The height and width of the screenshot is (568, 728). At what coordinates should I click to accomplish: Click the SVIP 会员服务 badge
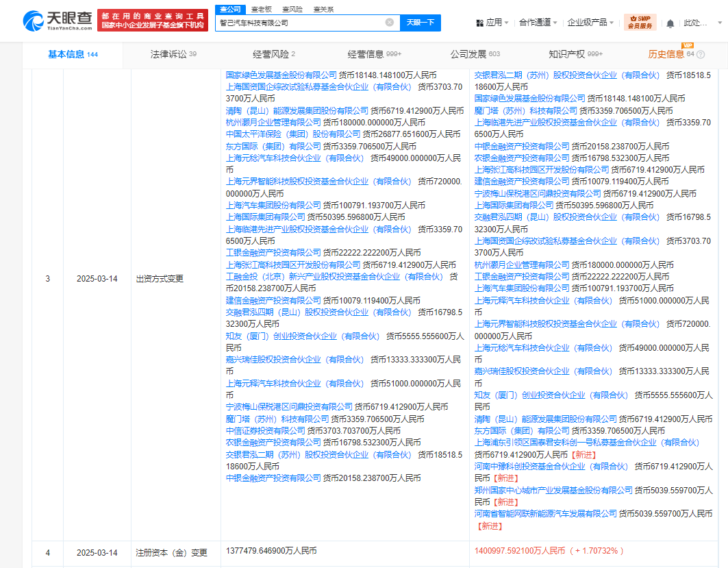point(640,23)
